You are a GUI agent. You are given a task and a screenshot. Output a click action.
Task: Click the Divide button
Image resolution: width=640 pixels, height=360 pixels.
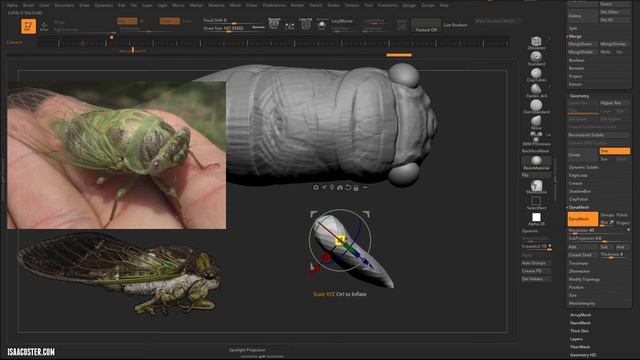tap(582, 155)
